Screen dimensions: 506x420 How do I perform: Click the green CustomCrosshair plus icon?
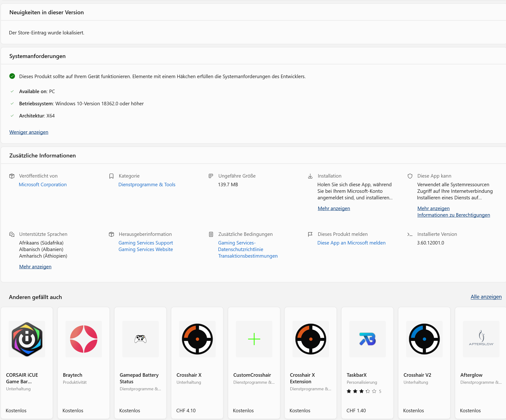point(254,339)
